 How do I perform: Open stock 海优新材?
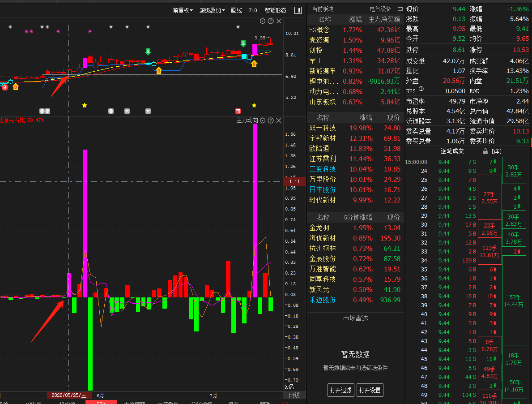coord(355,238)
